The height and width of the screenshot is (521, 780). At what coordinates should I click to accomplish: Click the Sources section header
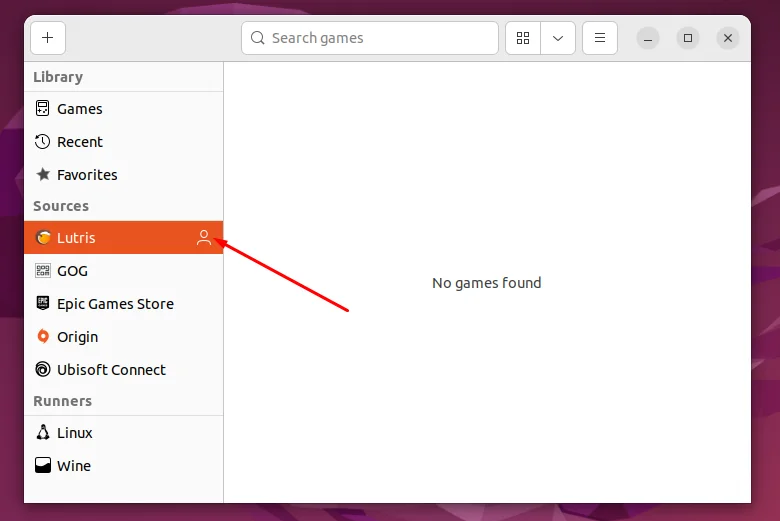pos(61,206)
